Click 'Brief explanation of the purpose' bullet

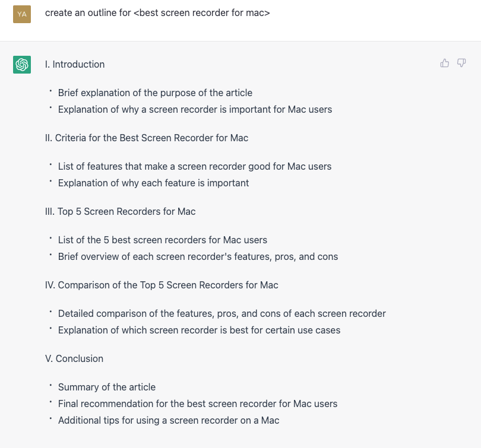click(x=155, y=93)
